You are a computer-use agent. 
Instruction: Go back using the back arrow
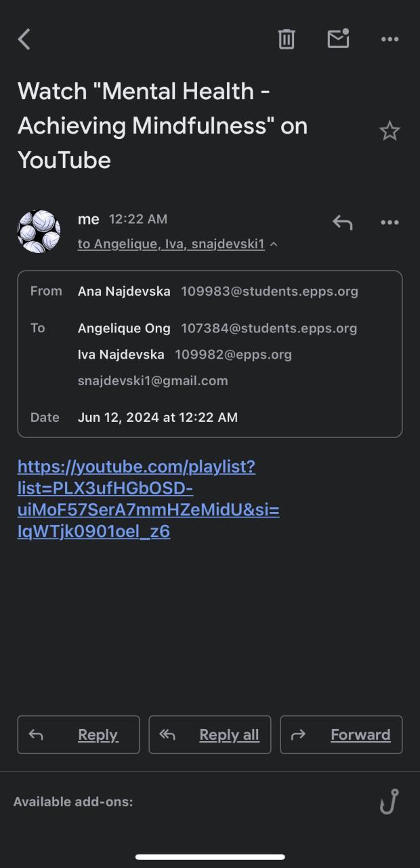pyautogui.click(x=24, y=39)
